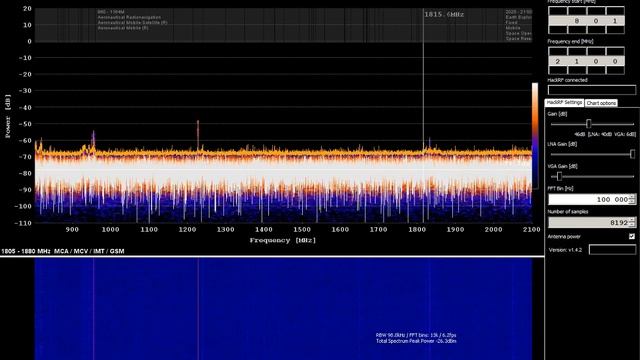
Task: Click the FFT Bin value field
Action: 588,199
